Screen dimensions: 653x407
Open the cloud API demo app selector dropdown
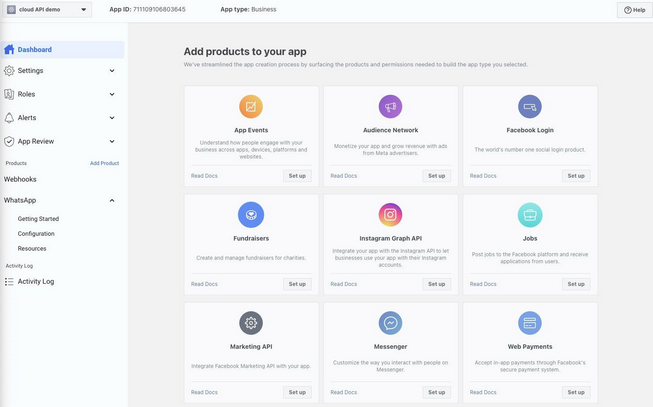[47, 9]
